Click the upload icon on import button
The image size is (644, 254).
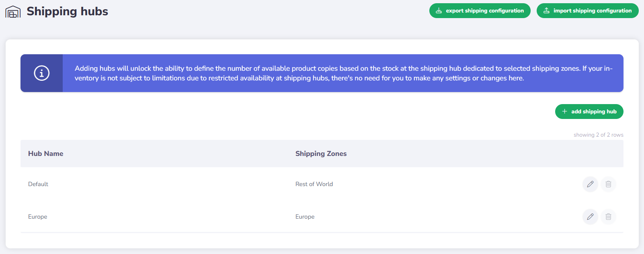[x=546, y=11]
